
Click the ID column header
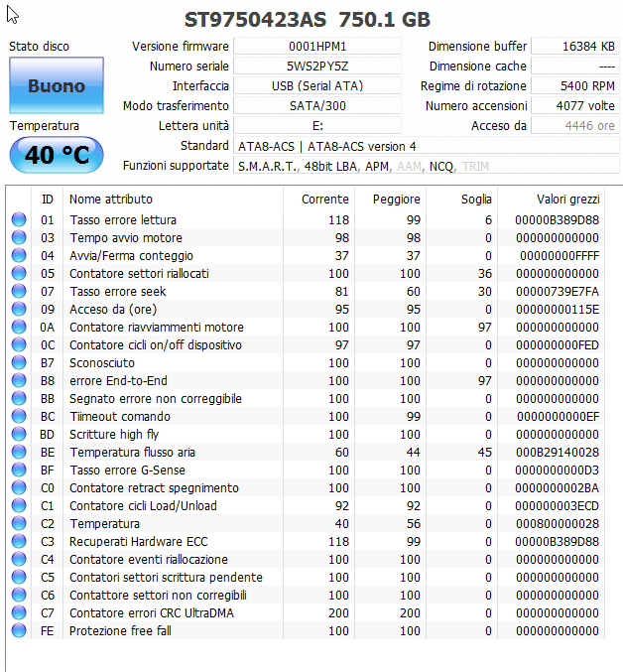[47, 199]
